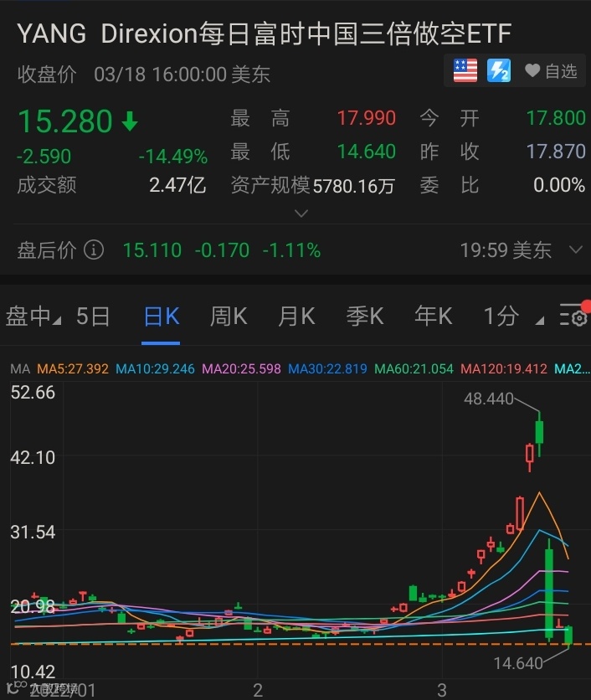
Task: Tap the large green drop candle near MA lines
Action: tap(549, 589)
